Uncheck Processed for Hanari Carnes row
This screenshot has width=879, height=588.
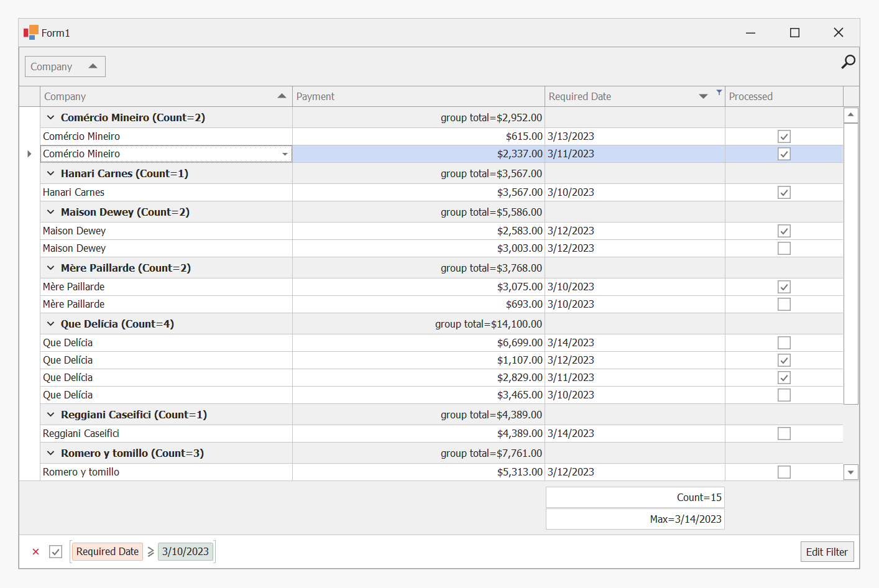784,192
